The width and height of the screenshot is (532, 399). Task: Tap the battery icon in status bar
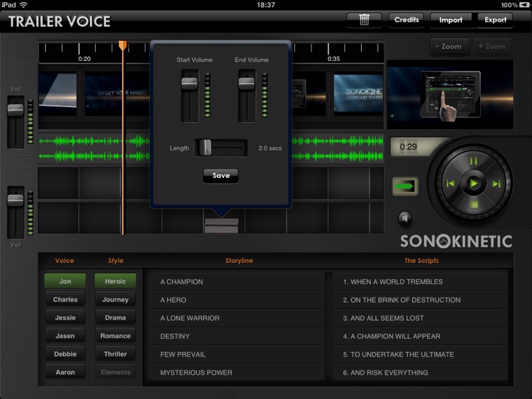click(524, 5)
